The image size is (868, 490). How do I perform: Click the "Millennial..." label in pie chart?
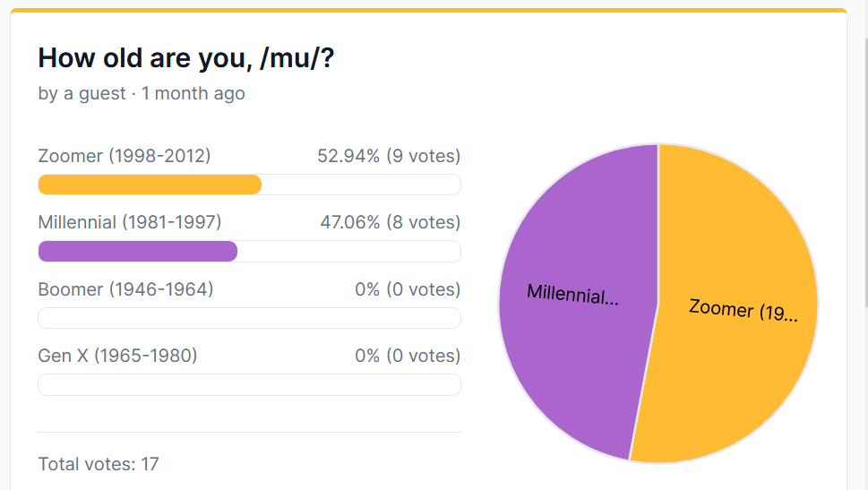[x=573, y=294]
